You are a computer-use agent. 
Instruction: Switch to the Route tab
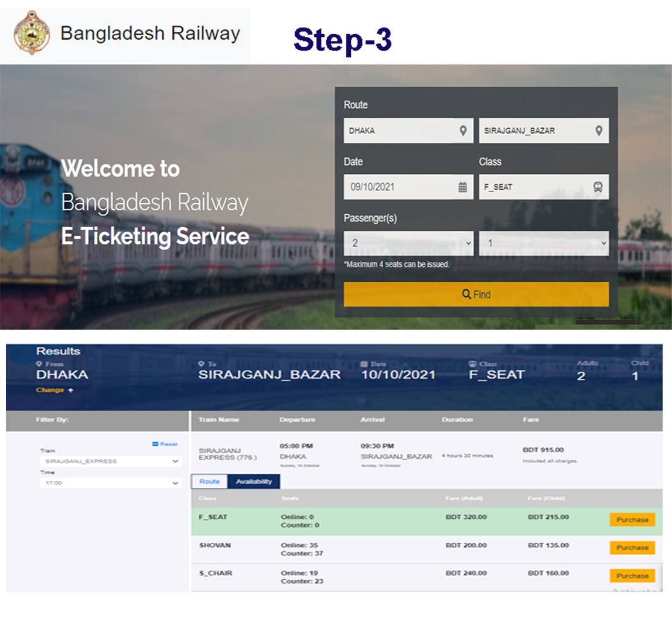pos(210,481)
